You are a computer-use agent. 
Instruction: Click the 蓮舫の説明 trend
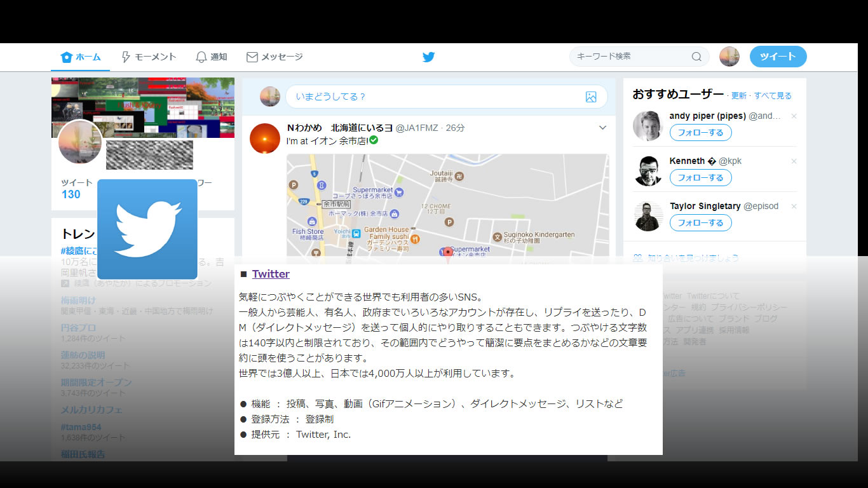[83, 355]
